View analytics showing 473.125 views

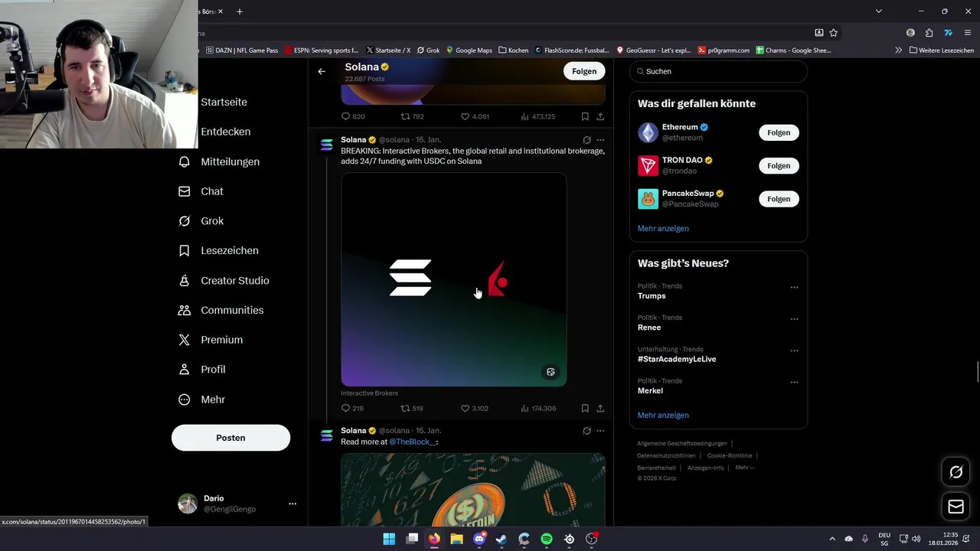click(537, 116)
